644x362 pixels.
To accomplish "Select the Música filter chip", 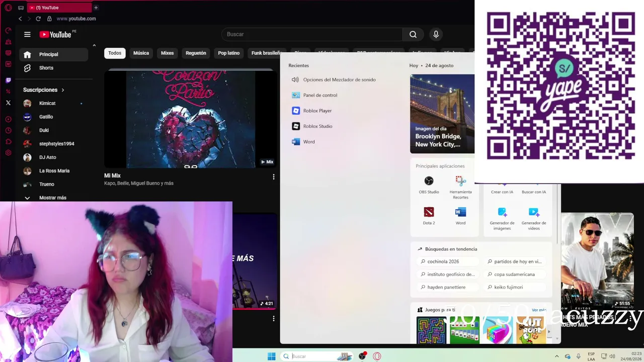I will tap(141, 53).
